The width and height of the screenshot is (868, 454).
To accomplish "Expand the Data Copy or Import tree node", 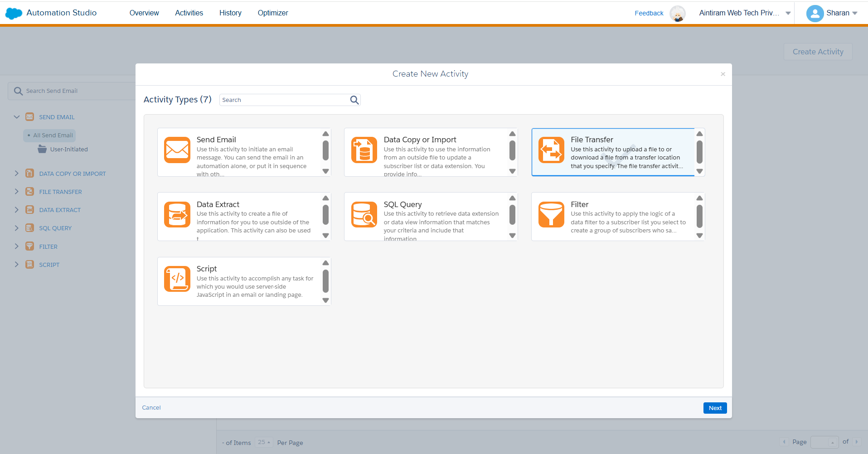I will coord(17,174).
